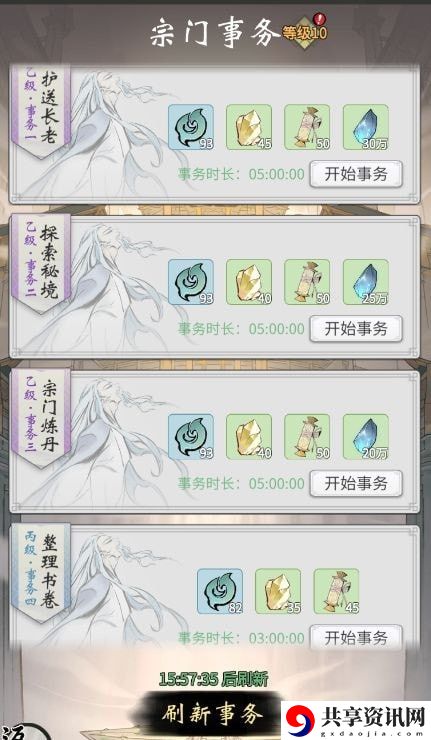Select the yellow crystal reward showing 45

(249, 127)
